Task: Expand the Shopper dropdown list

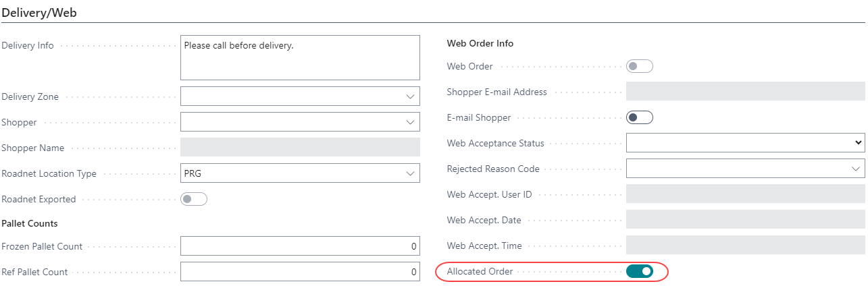Action: click(410, 122)
